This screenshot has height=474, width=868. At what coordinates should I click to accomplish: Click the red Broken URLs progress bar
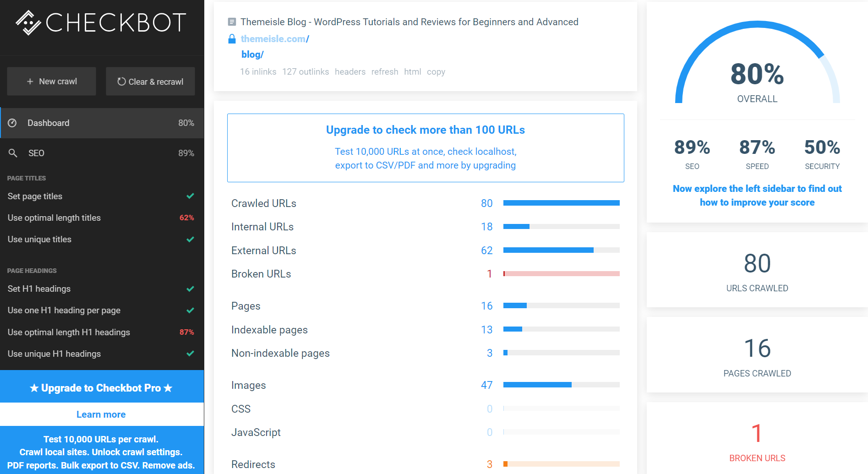coord(561,273)
